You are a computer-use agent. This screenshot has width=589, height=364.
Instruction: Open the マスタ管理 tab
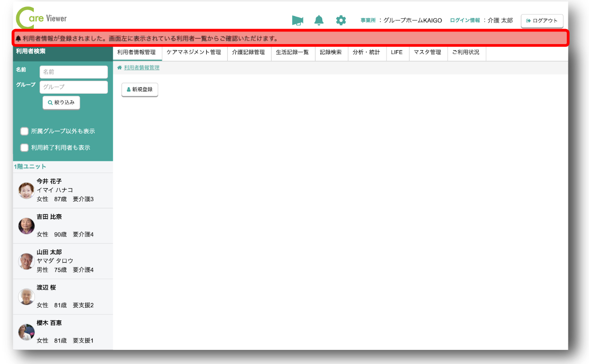[427, 53]
